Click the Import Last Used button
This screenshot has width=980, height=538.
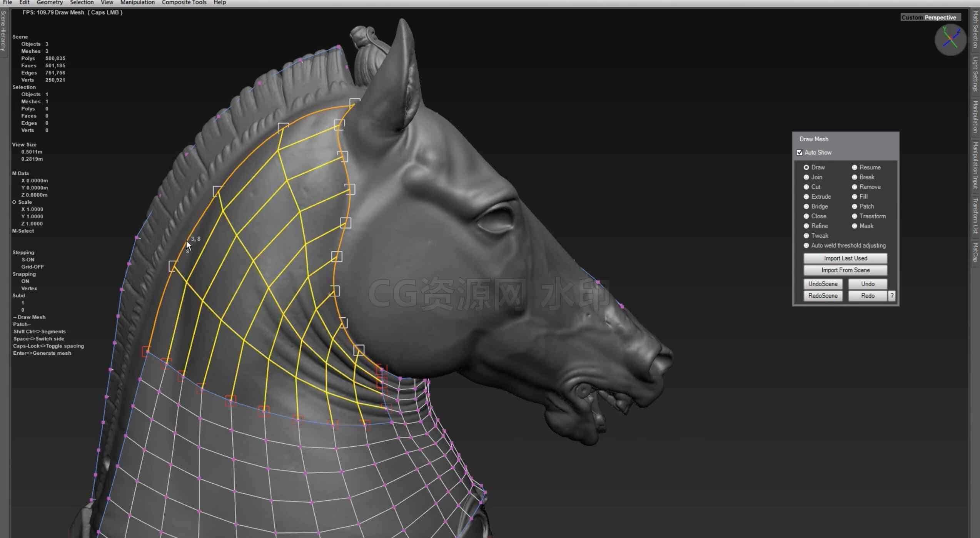(845, 258)
